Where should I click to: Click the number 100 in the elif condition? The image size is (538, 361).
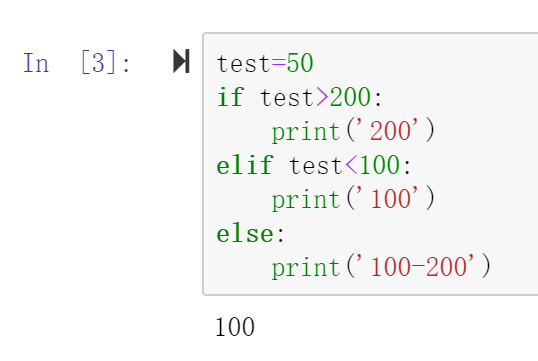379,165
